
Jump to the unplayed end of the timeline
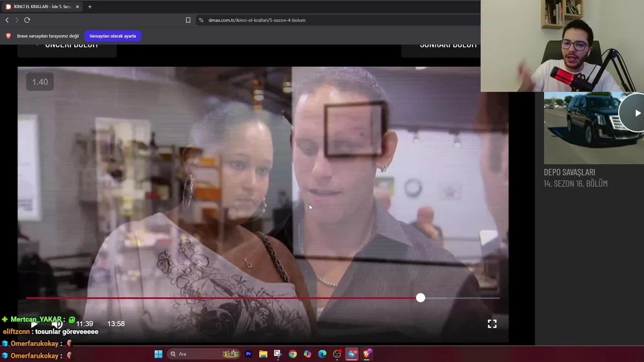[x=498, y=298]
